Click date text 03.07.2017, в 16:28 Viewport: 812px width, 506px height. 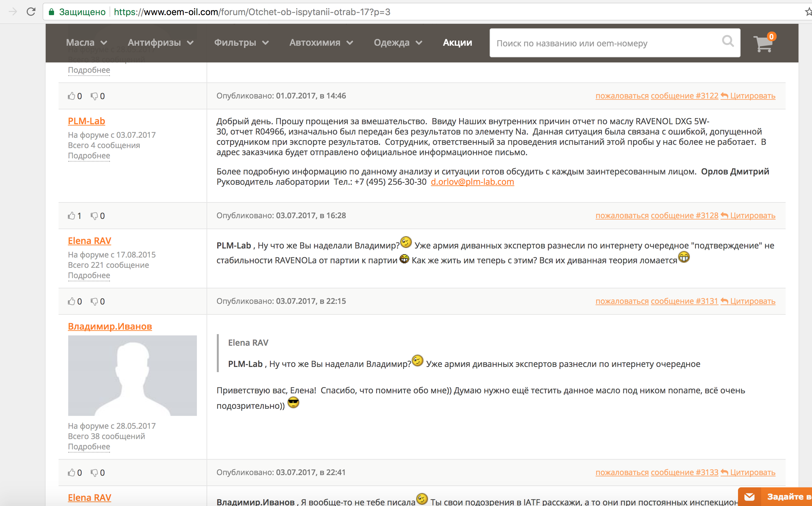[x=311, y=216]
